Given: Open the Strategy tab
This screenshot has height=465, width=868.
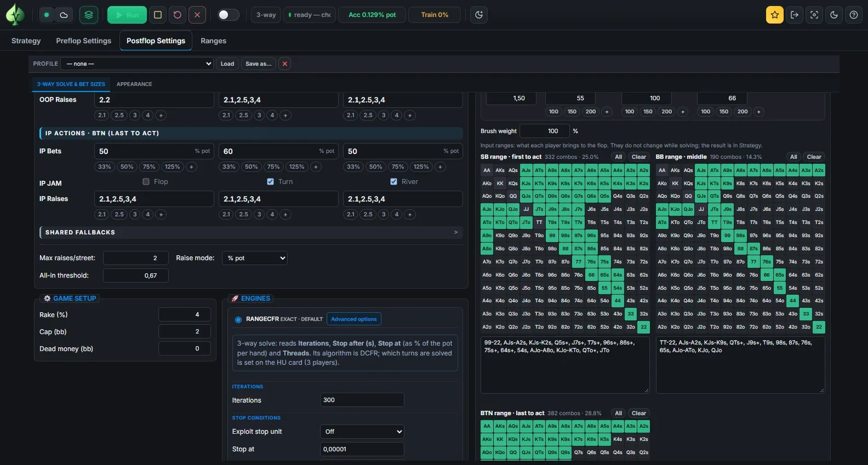Looking at the screenshot, I should click(x=26, y=41).
